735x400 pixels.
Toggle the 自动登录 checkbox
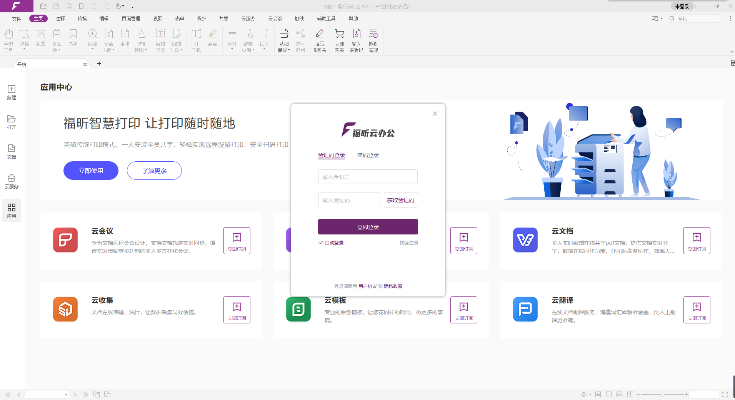click(322, 242)
